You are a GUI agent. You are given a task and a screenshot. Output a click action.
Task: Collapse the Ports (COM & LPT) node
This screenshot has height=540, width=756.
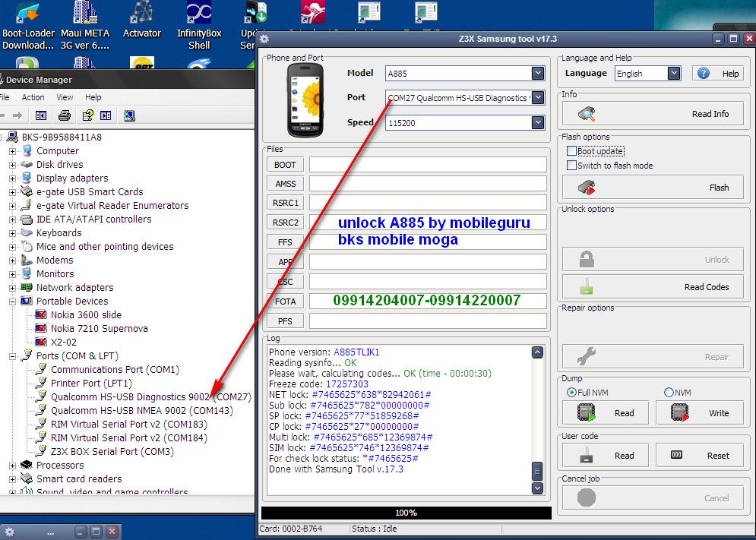pos(12,356)
